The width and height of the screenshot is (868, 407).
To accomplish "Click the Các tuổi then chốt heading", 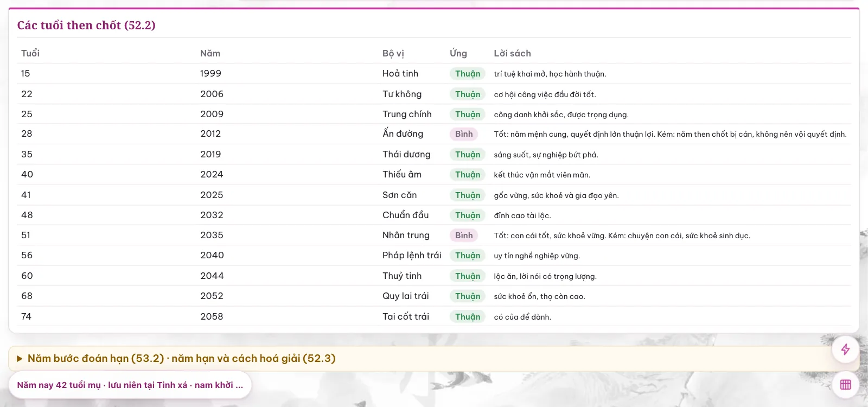I will click(x=86, y=26).
